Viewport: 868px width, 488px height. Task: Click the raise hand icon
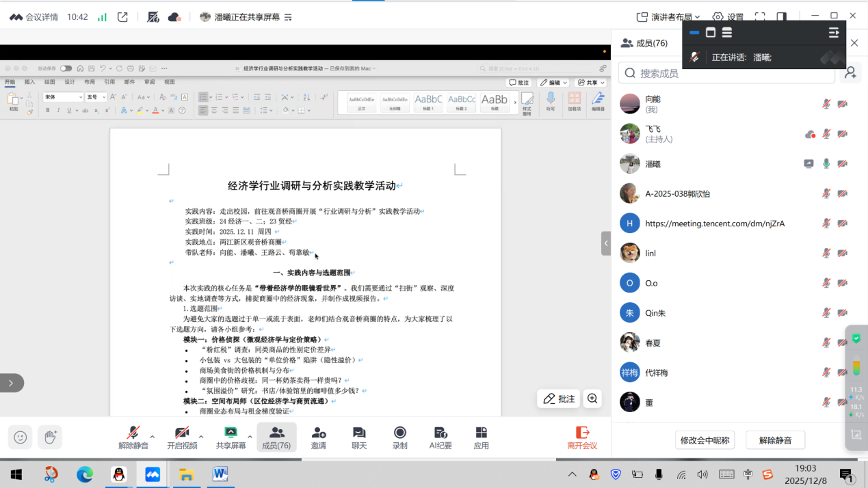50,437
